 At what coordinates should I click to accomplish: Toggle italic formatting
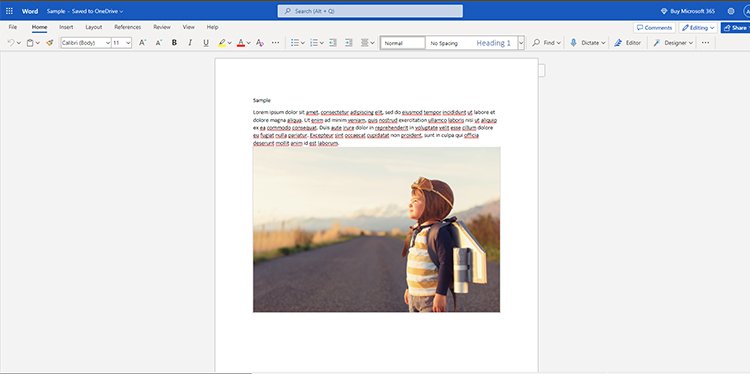[190, 43]
